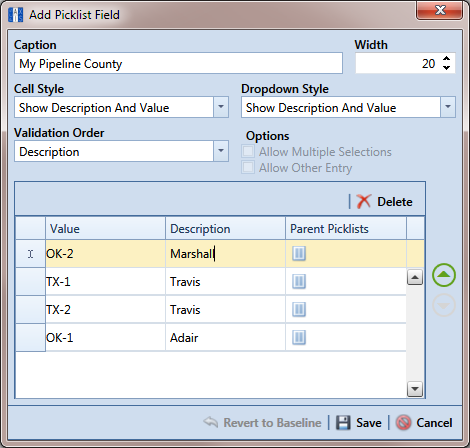470x448 pixels.
Task: Select row header of TX-1 row
Action: tap(30, 282)
